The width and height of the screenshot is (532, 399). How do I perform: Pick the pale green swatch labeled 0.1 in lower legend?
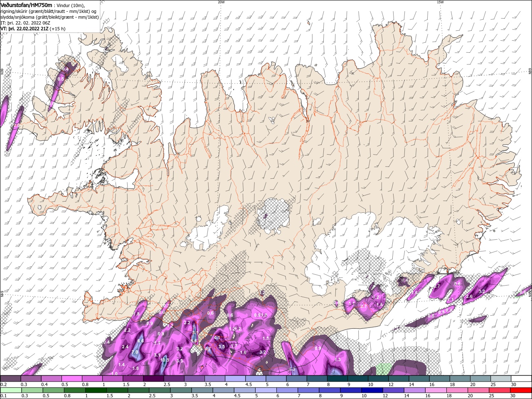click(10, 390)
